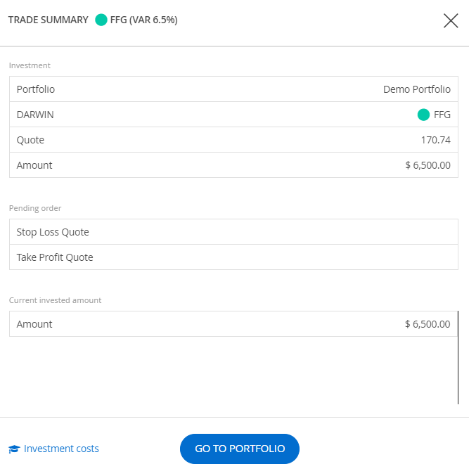
Task: Select the Stop Loss Quote row
Action: point(233,232)
